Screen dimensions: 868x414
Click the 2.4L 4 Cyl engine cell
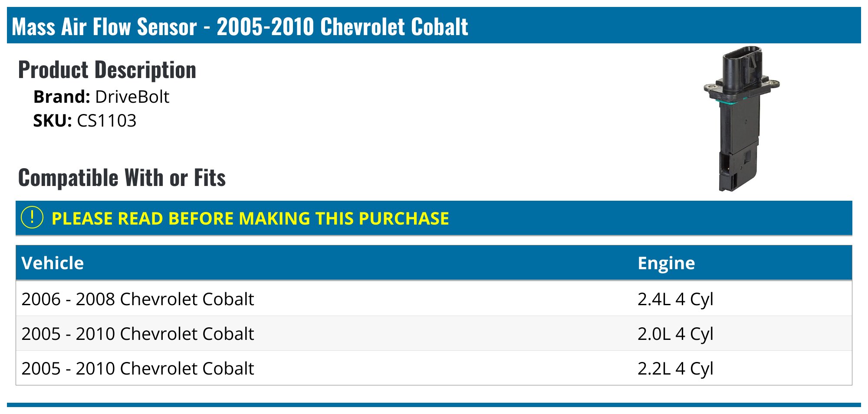(x=675, y=299)
